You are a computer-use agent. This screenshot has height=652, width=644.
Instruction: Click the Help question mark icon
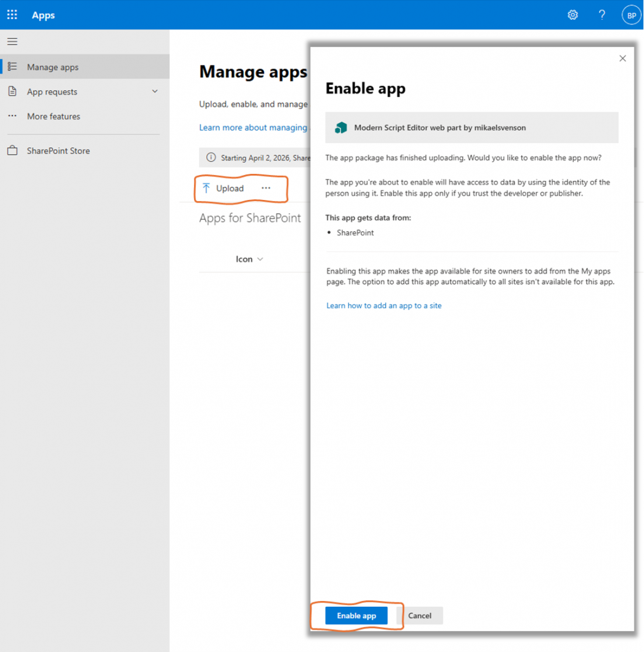pyautogui.click(x=602, y=15)
